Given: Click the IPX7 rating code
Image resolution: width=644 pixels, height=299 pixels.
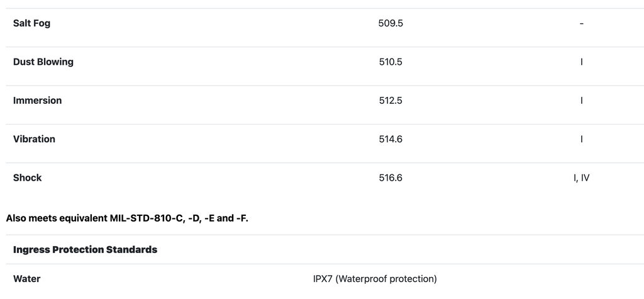Looking at the screenshot, I should [323, 278].
